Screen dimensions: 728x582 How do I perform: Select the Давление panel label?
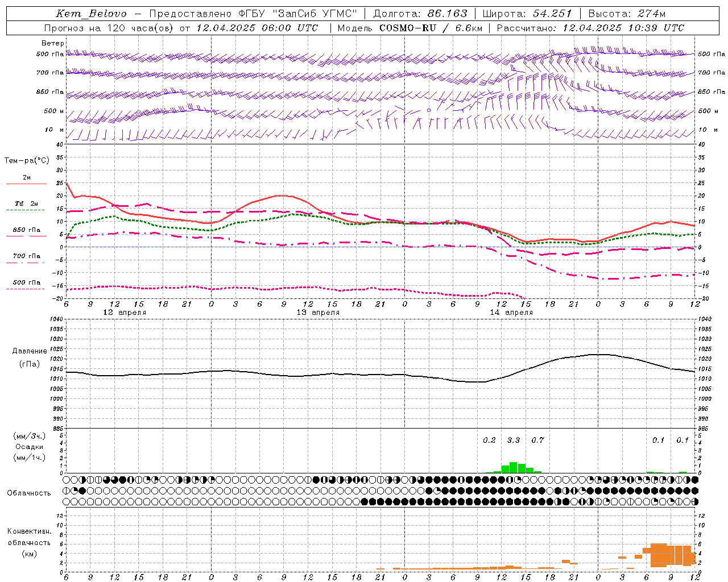30,351
